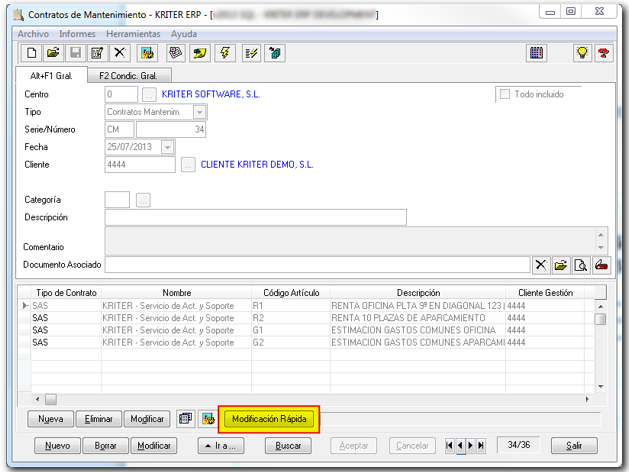Click the new document toolbar icon
Viewport: 629px width, 472px height.
(x=32, y=53)
